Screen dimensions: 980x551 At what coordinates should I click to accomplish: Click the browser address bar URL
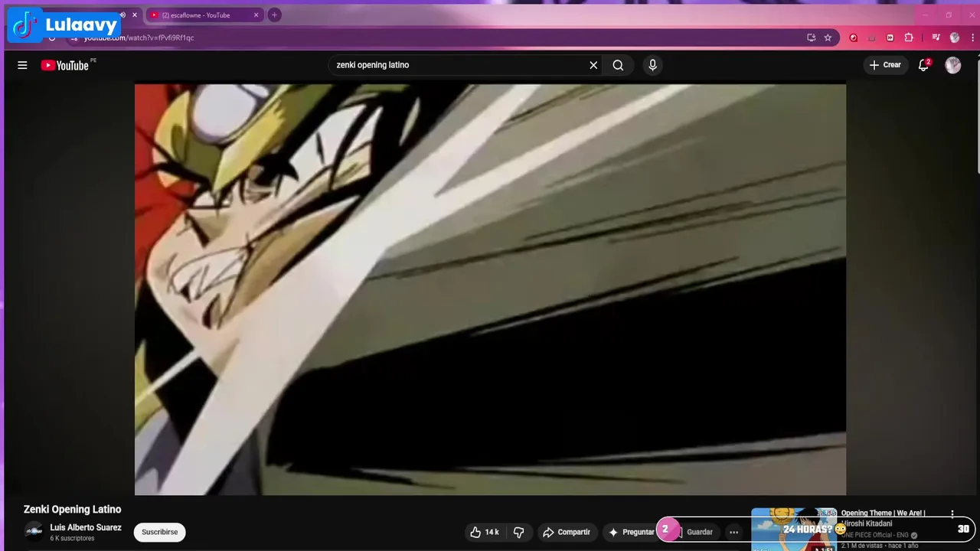[139, 37]
